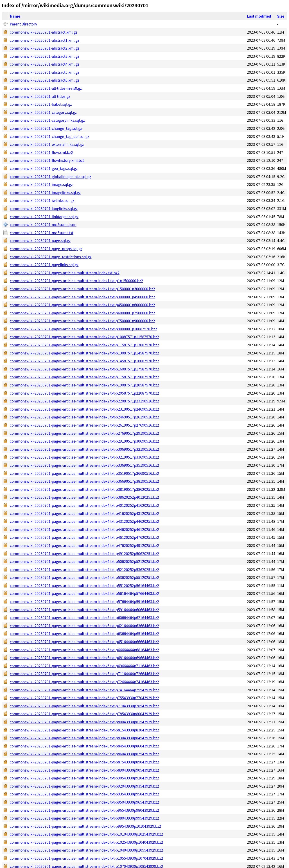Image resolution: width=289 pixels, height=868 pixels.
Task: Click the archive icon beside externallinks.sql.gz
Action: [x=5, y=144]
